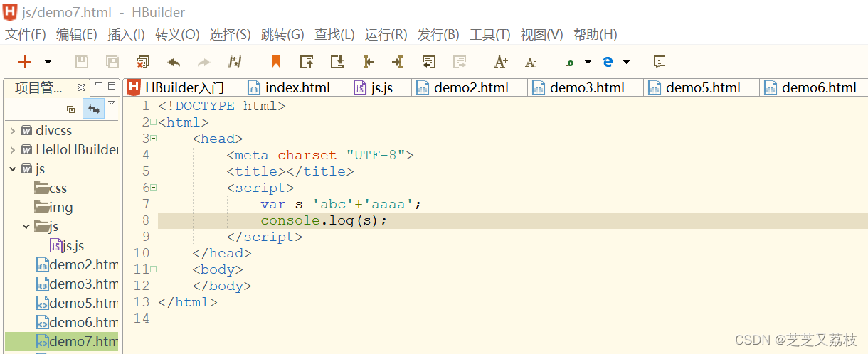Click the down-arrow annotation icon
The image size is (868, 354).
pos(337,62)
